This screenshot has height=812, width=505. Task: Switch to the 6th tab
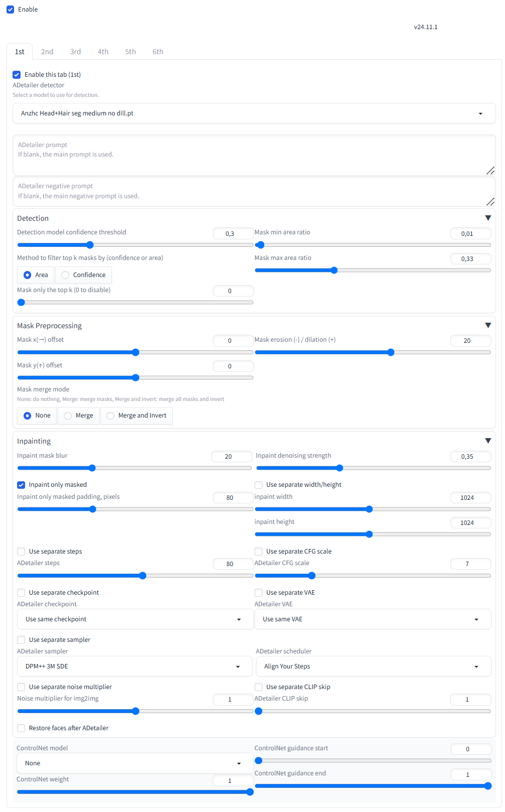point(158,52)
